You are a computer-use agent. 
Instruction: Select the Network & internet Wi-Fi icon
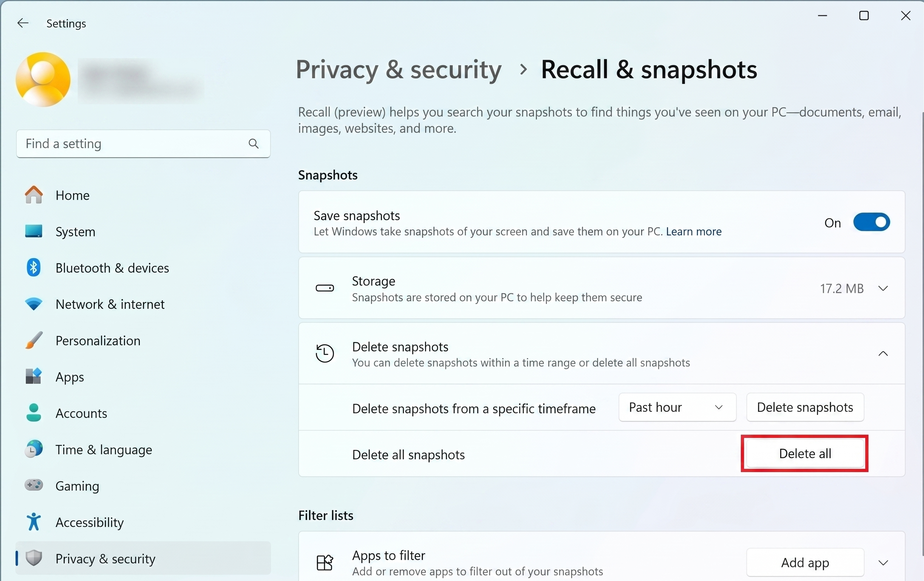(x=33, y=304)
